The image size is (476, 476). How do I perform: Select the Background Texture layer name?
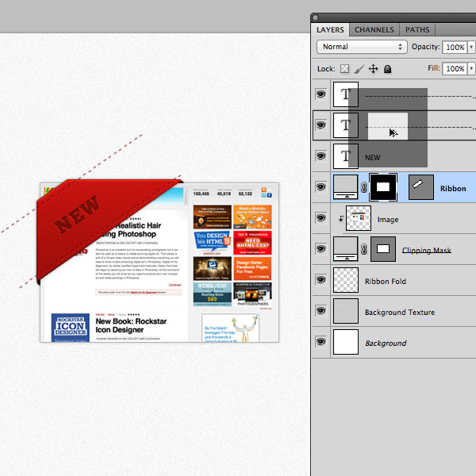pyautogui.click(x=400, y=313)
